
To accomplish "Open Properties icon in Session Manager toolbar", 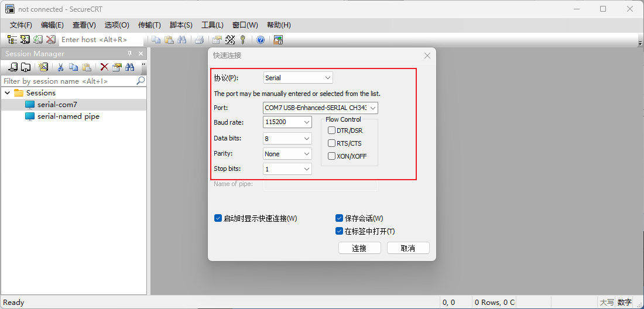I will click(117, 67).
